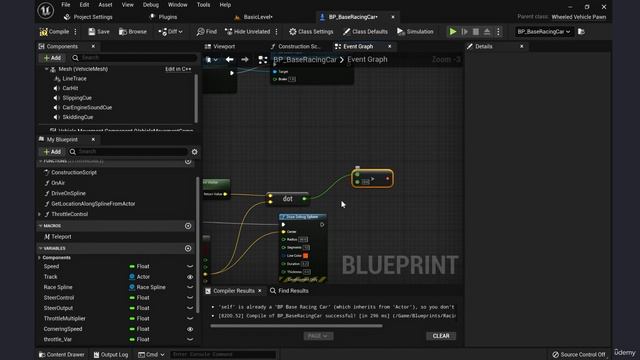Open BP_BaseRacingCar debug object dropdown
Viewport: 640px width, 360px height.
pos(544,31)
